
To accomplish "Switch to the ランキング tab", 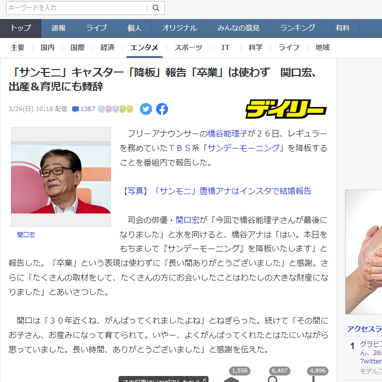I will 297,28.
